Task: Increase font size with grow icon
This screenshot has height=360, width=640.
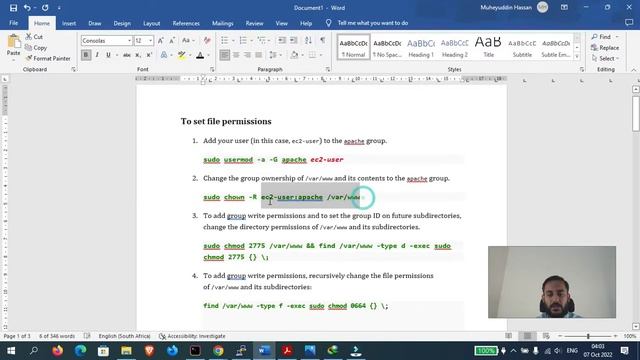Action: [x=161, y=40]
